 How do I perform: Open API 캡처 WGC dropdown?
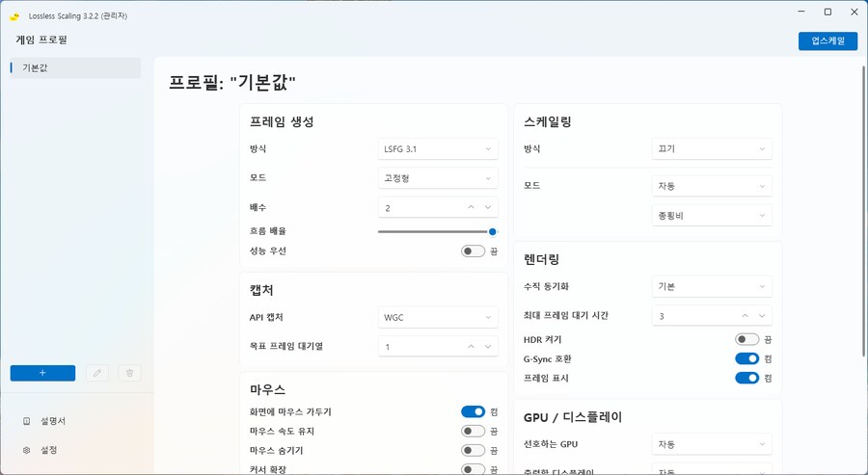coord(438,317)
